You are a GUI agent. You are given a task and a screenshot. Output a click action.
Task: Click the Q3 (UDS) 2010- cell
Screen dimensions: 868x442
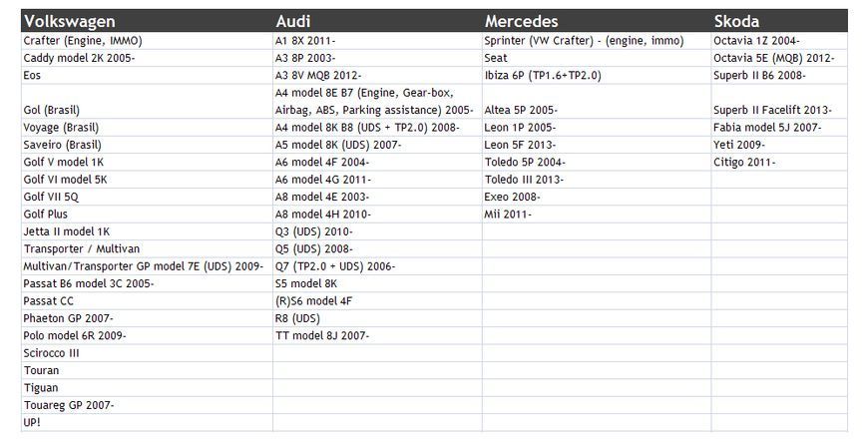377,231
